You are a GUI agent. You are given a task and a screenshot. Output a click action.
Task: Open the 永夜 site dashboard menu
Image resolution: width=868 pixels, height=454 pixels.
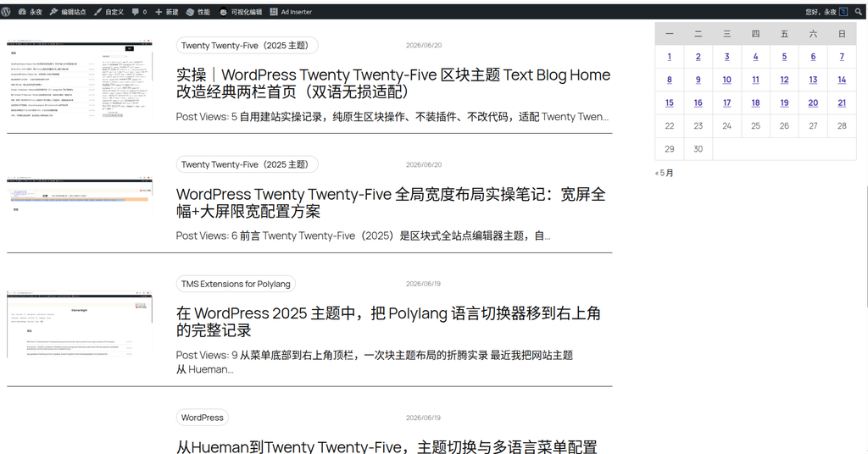[30, 12]
